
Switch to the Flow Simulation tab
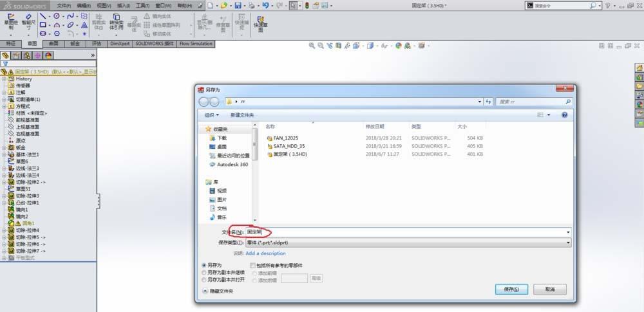tap(196, 44)
